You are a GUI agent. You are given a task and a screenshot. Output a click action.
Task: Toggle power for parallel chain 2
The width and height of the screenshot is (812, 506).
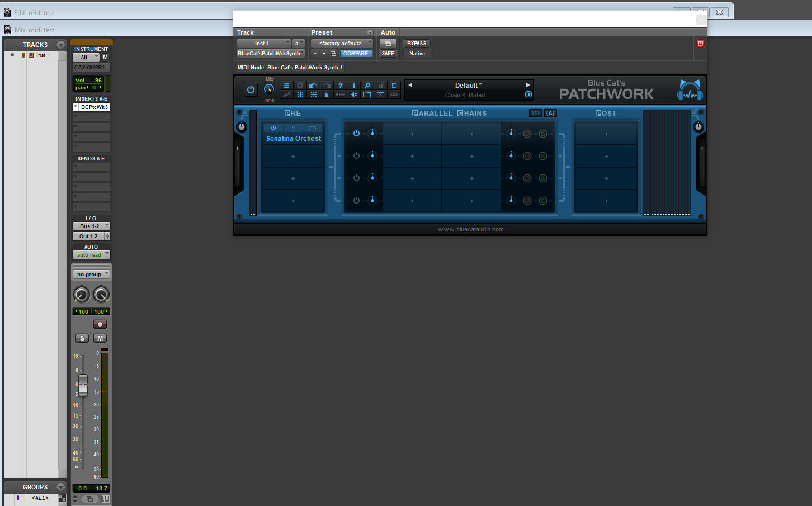click(356, 155)
